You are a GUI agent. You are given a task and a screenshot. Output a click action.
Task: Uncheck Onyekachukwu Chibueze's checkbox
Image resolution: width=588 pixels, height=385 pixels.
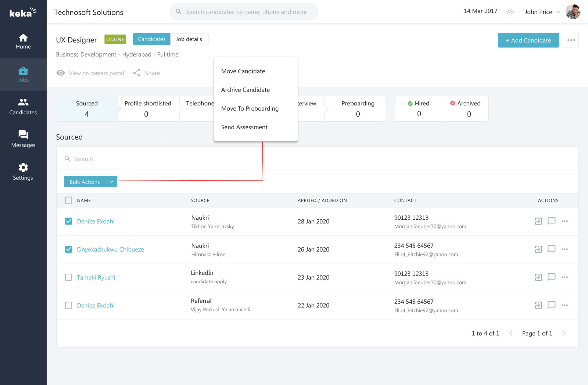[68, 249]
